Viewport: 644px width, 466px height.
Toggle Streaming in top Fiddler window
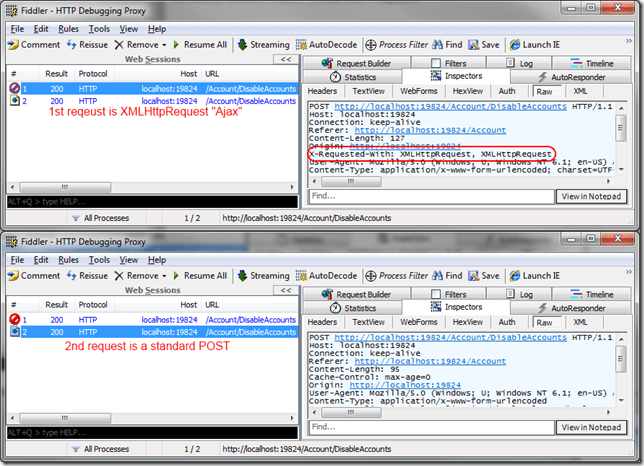coord(264,45)
